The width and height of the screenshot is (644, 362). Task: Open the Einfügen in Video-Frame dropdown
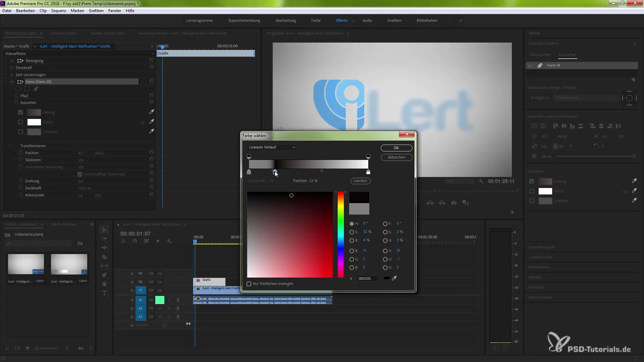tap(586, 98)
